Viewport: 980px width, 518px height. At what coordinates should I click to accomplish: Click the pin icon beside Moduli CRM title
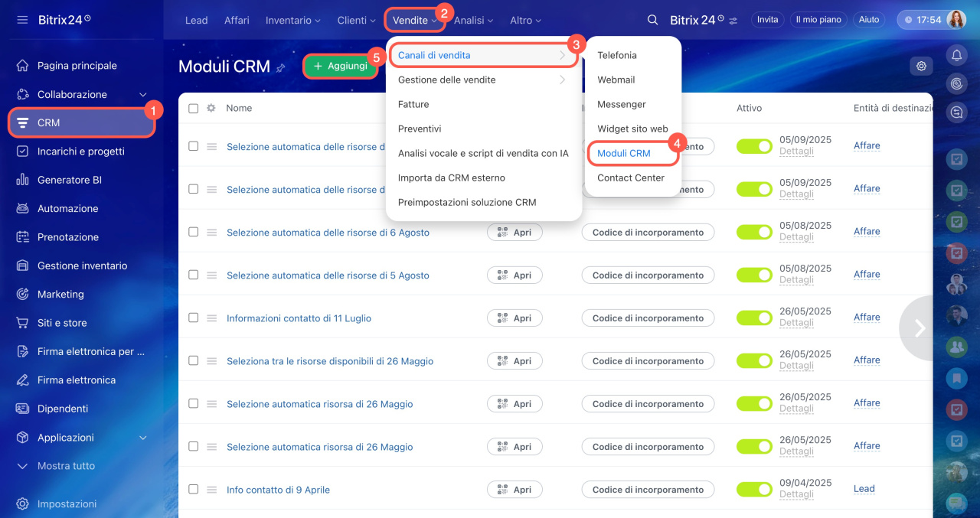point(281,67)
